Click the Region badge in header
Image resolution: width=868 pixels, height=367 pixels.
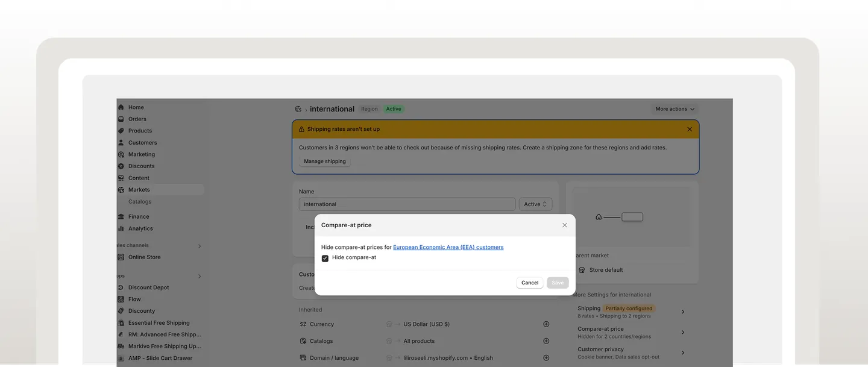[370, 109]
